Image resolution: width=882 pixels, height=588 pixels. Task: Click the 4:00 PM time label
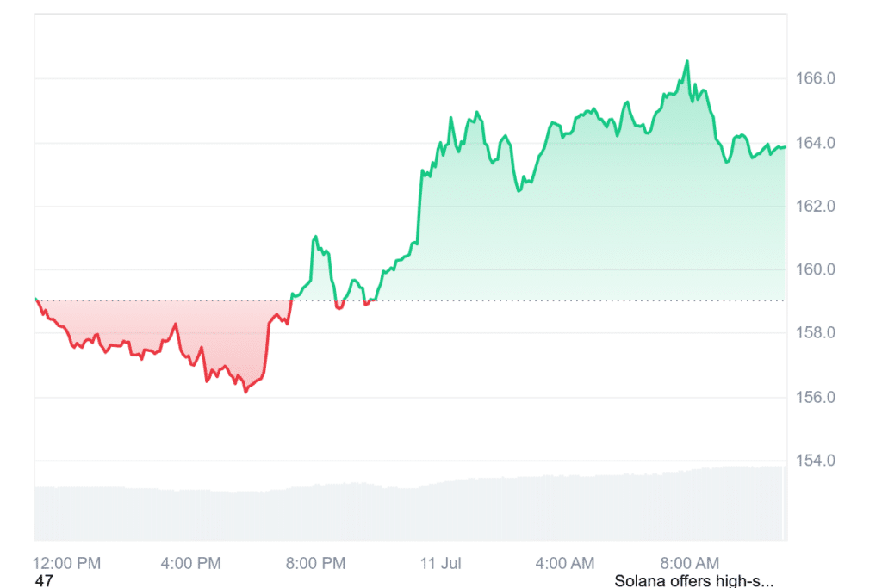(x=190, y=563)
